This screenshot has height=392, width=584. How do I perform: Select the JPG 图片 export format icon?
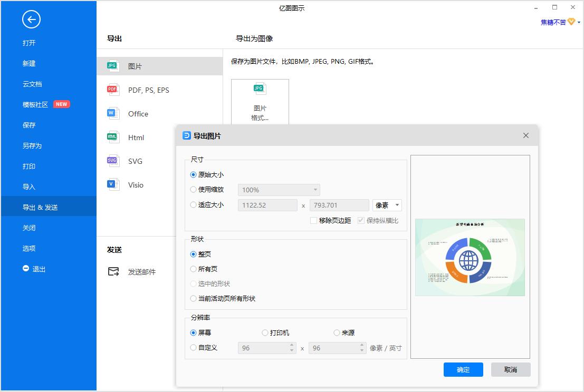coord(112,65)
